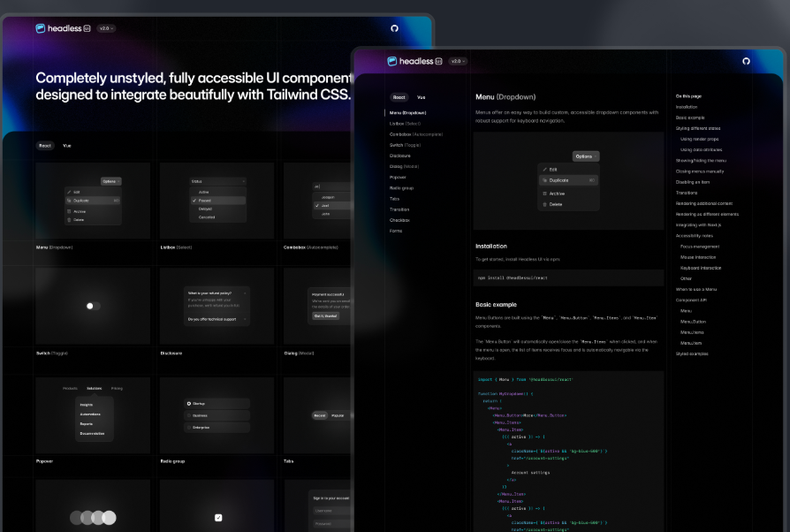This screenshot has height=532, width=790.
Task: Click archive box icon in docs window demo menu
Action: coord(544,194)
